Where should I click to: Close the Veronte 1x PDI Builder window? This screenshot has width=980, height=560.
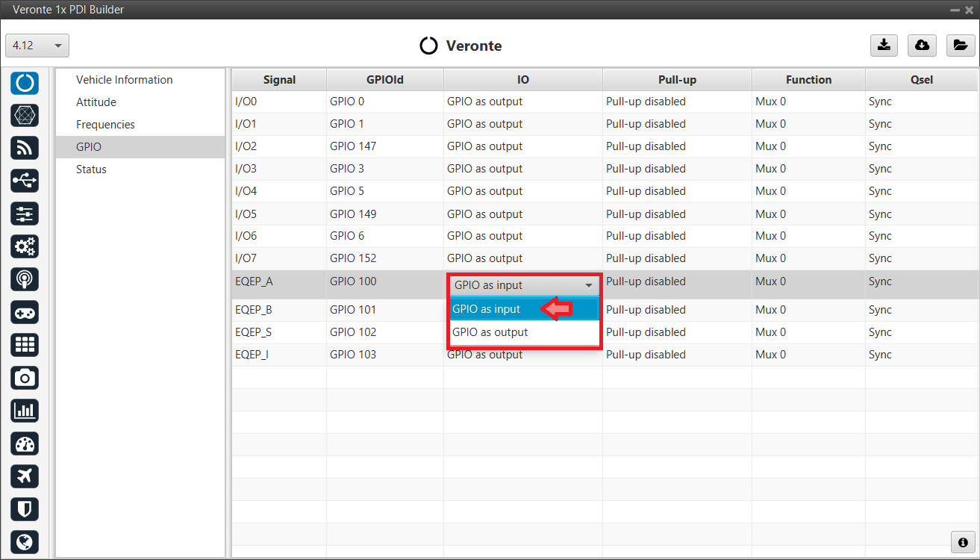(969, 10)
